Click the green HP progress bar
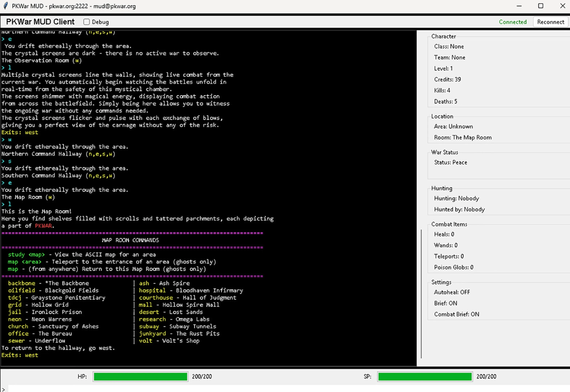The width and height of the screenshot is (570, 392). click(x=140, y=377)
